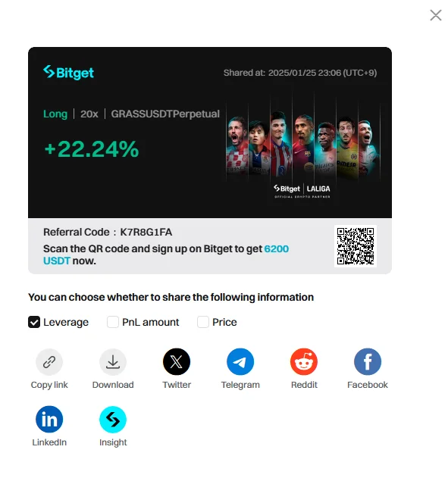Share to Twitter via X icon
This screenshot has width=448, height=481.
(177, 361)
